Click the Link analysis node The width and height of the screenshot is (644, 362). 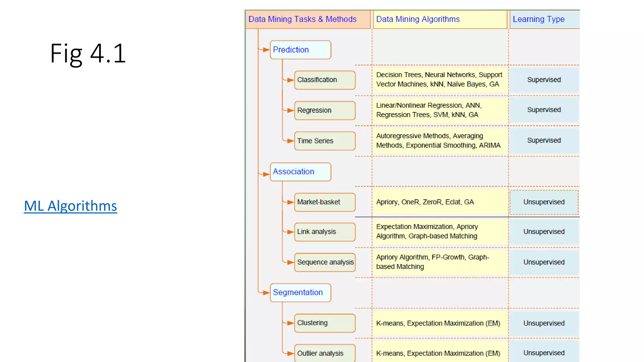325,232
